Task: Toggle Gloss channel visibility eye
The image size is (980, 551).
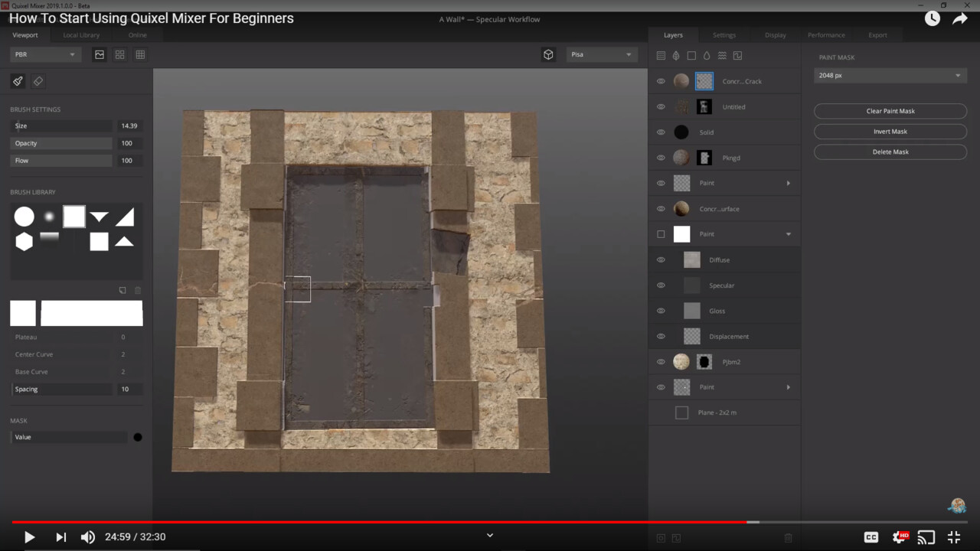Action: tap(661, 311)
